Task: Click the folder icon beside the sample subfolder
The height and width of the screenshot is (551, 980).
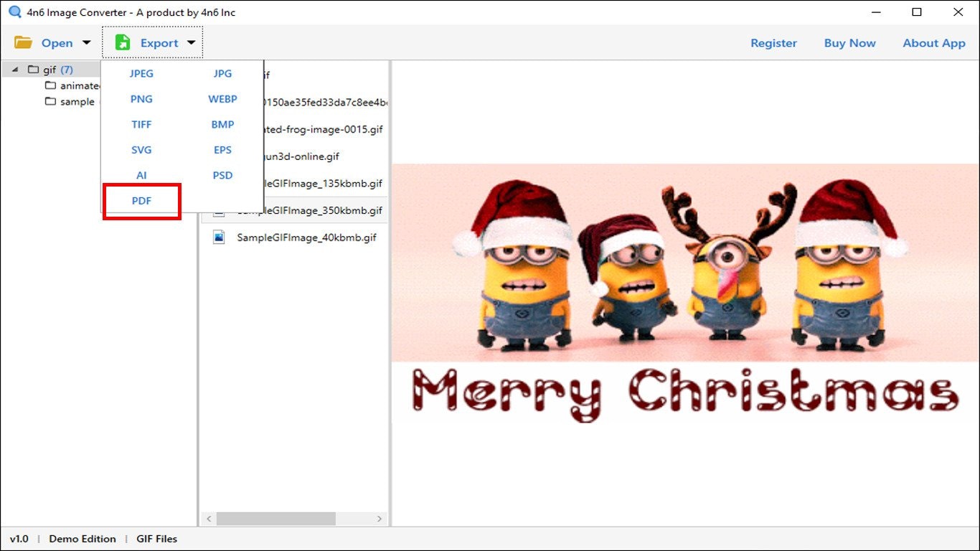Action: tap(50, 101)
